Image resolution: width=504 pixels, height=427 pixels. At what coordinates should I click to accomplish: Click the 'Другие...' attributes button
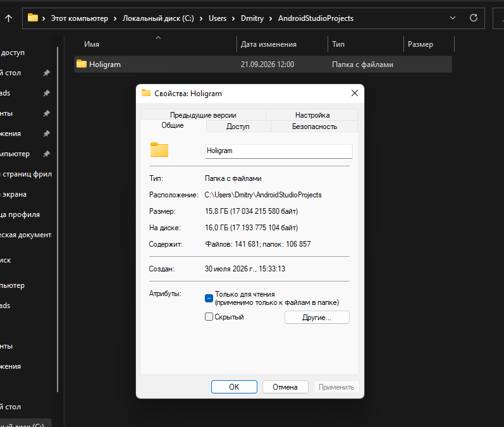point(317,318)
